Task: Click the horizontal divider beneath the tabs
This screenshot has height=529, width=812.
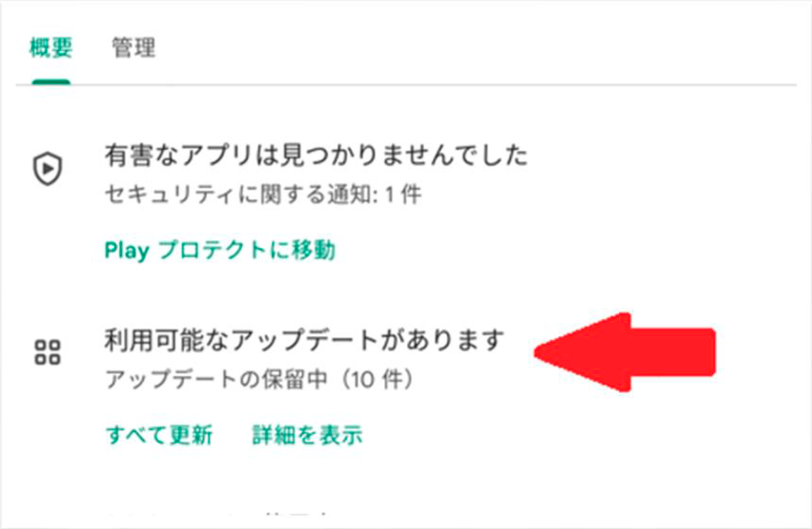Action: coord(406,85)
